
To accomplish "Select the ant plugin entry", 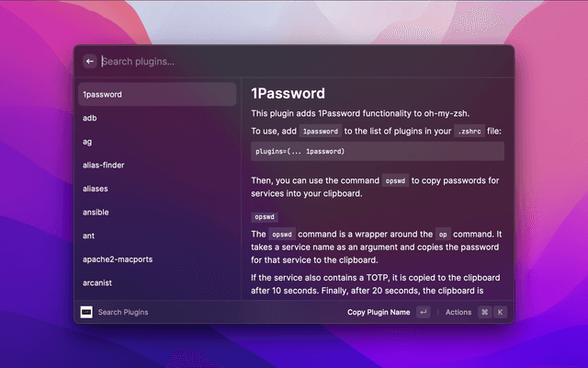I will click(x=156, y=236).
